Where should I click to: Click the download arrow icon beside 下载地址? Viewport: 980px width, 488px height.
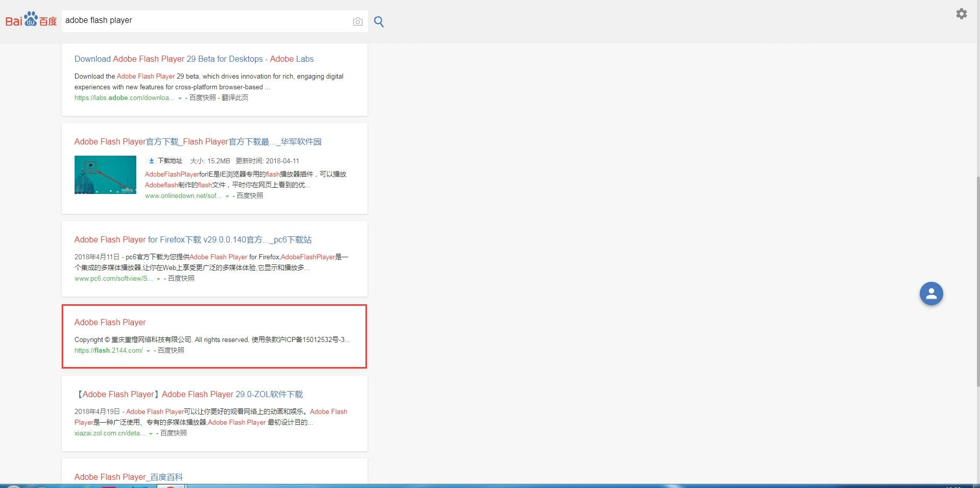coord(152,161)
